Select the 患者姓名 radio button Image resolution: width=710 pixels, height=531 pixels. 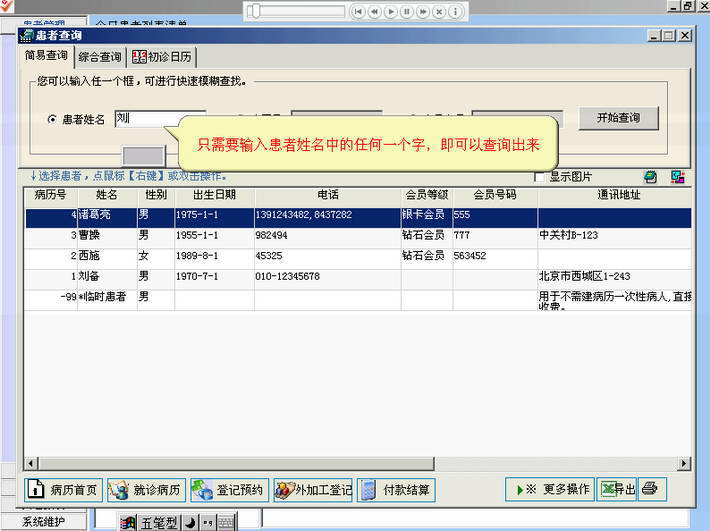click(x=52, y=120)
